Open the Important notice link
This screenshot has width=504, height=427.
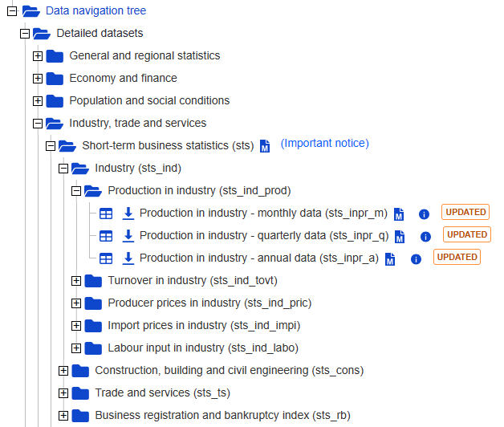325,143
